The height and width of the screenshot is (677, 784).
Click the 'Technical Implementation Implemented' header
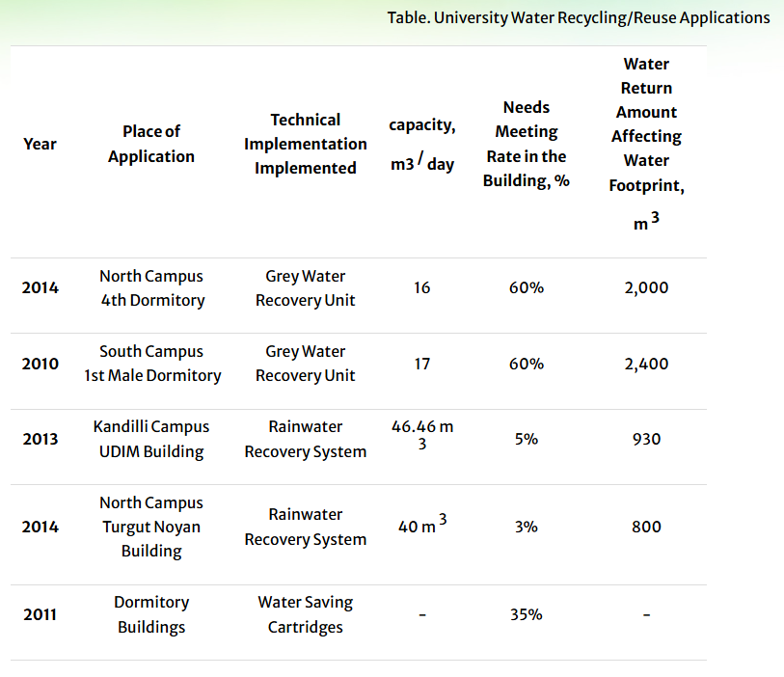pos(305,144)
